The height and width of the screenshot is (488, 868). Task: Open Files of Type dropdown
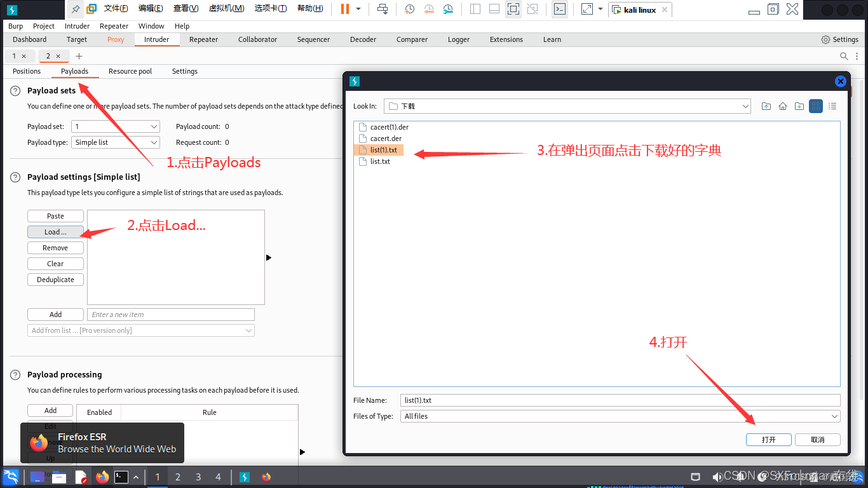point(620,416)
